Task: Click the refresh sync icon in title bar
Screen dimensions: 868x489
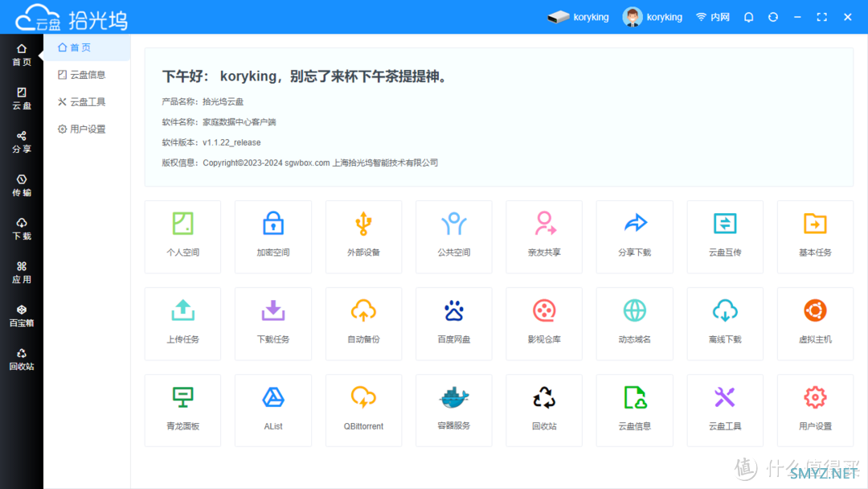Action: (773, 17)
